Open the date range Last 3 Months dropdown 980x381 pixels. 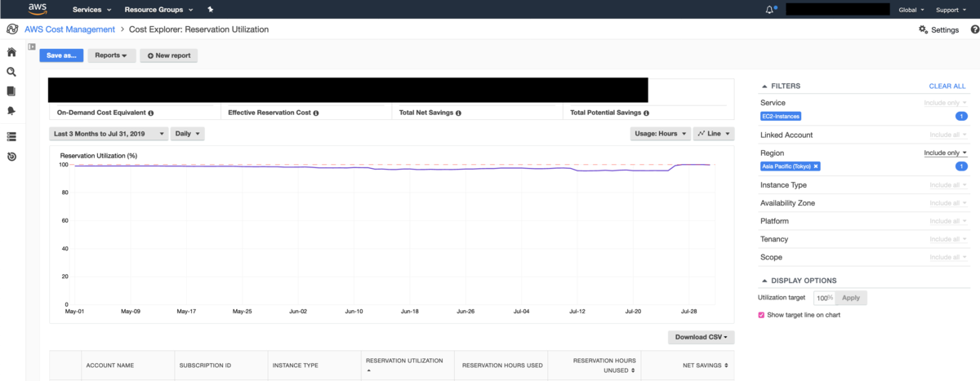click(x=109, y=133)
